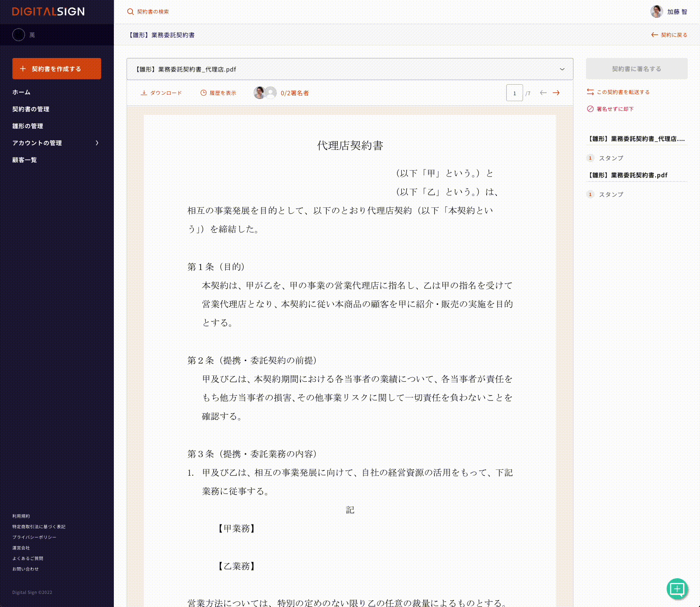Go to previous page arrow
Image resolution: width=700 pixels, height=607 pixels.
tap(543, 93)
